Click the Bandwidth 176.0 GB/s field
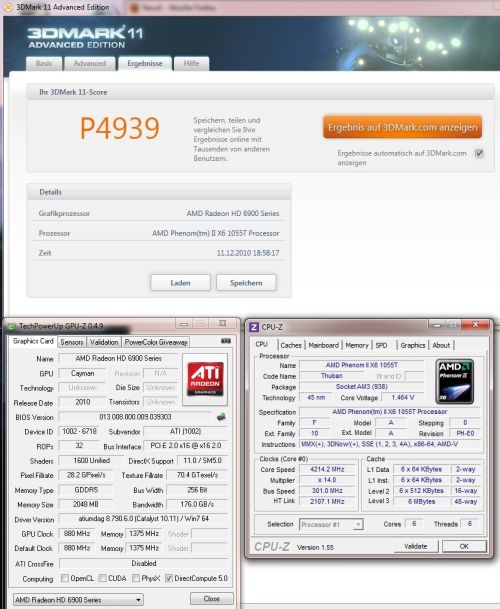 197,504
